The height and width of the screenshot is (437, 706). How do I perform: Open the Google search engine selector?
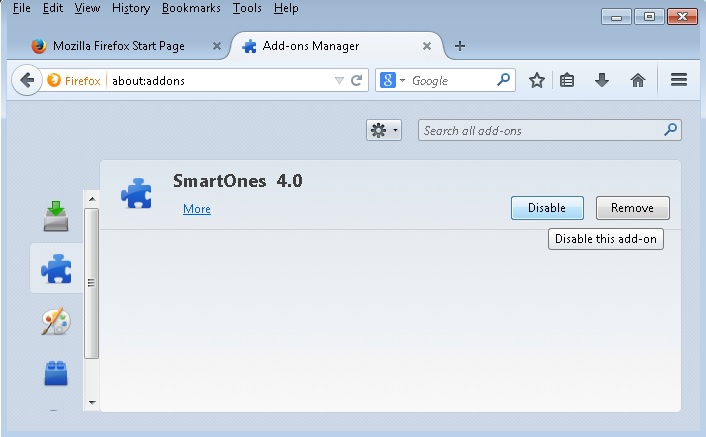tap(393, 81)
